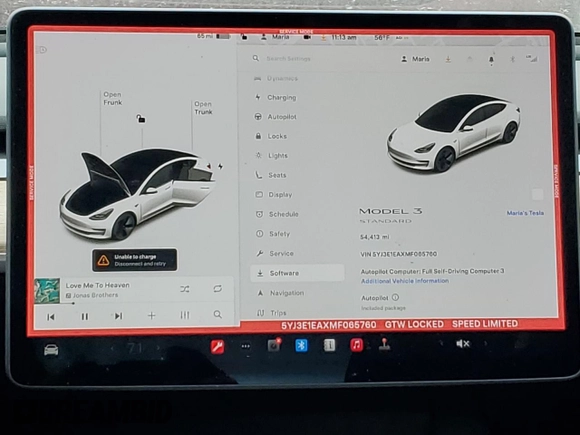Tap the lock icon in top status bar
The image size is (580, 435).
(244, 37)
